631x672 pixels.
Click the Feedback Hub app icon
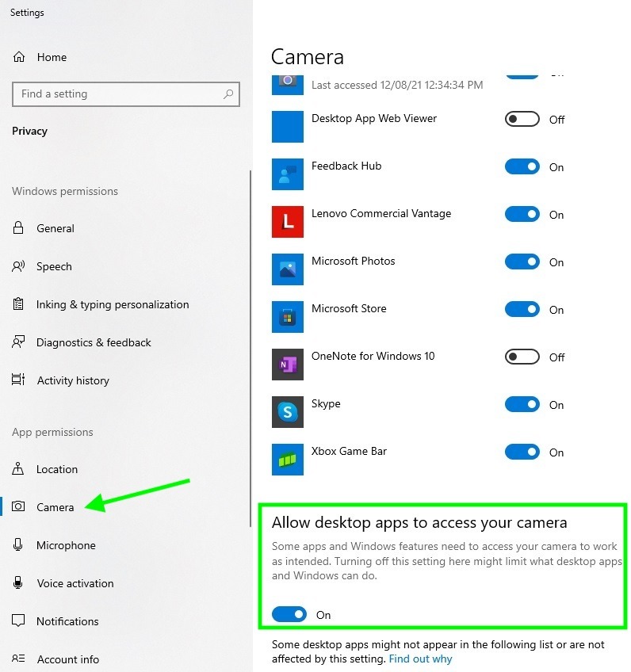[288, 174]
